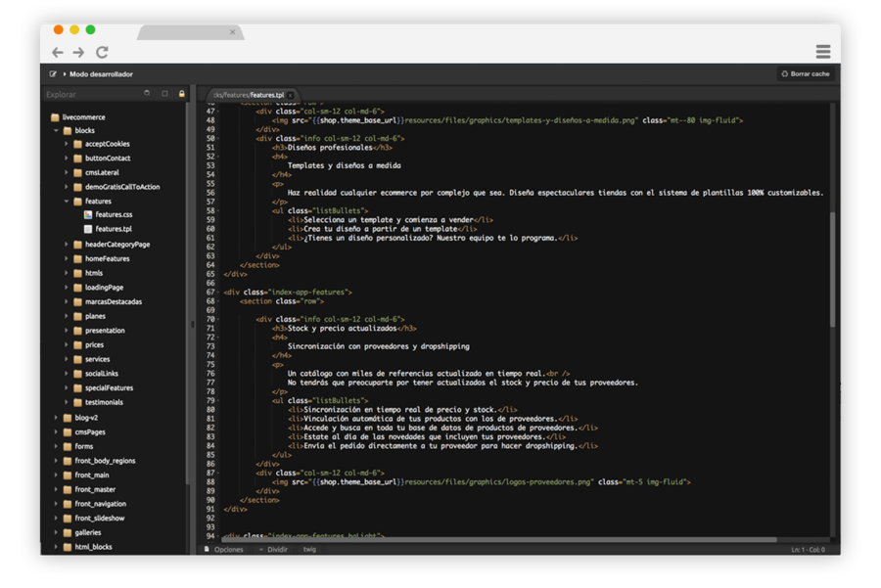Toggle code folding at line 67
The height and width of the screenshot is (588, 881).
click(218, 293)
